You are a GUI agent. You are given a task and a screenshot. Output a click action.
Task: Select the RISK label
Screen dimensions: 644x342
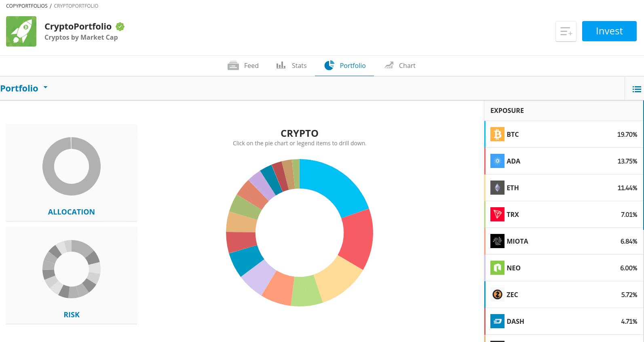pos(72,315)
